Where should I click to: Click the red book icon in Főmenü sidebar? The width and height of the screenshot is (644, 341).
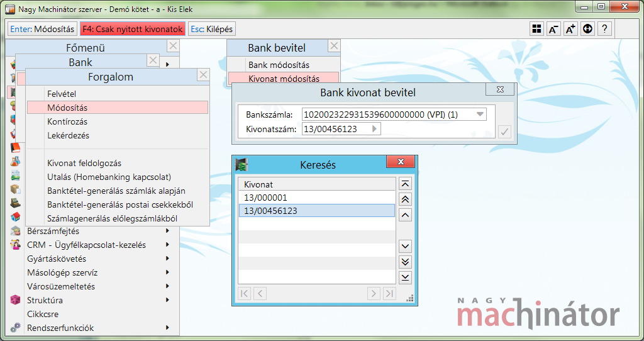15,147
